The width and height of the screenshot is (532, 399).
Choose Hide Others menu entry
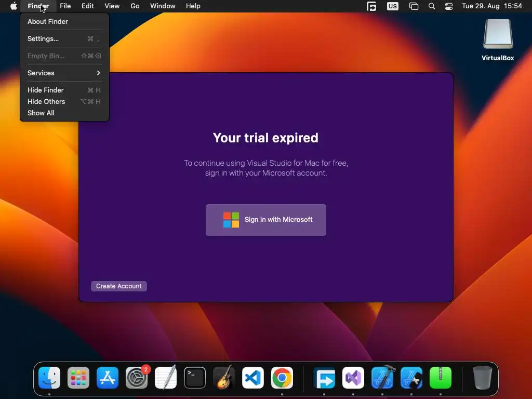click(x=64, y=101)
